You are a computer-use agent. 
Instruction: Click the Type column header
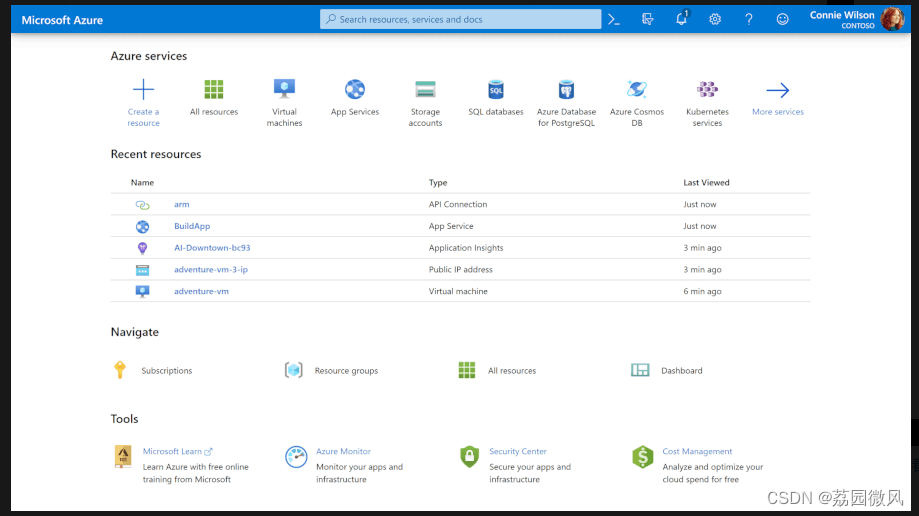(438, 183)
